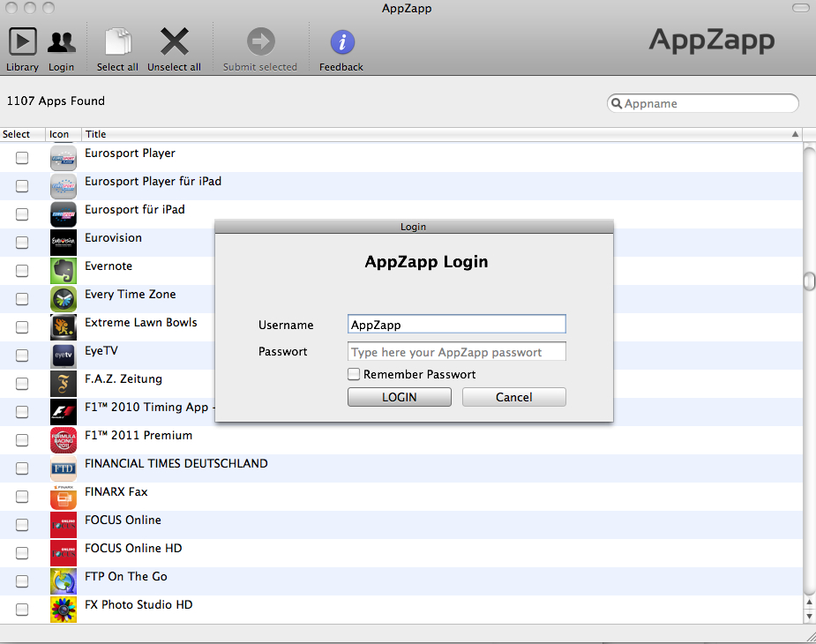Click the Eurovision app icon
Screen dimensions: 816x644
click(x=64, y=242)
